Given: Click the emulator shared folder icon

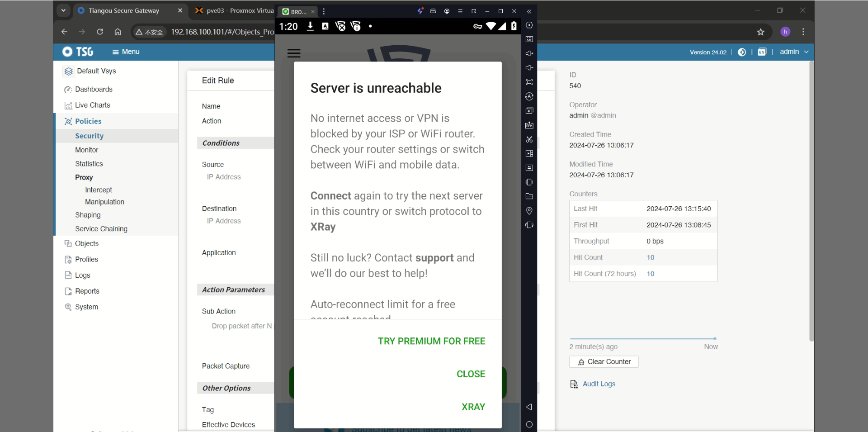Looking at the screenshot, I should 529,196.
